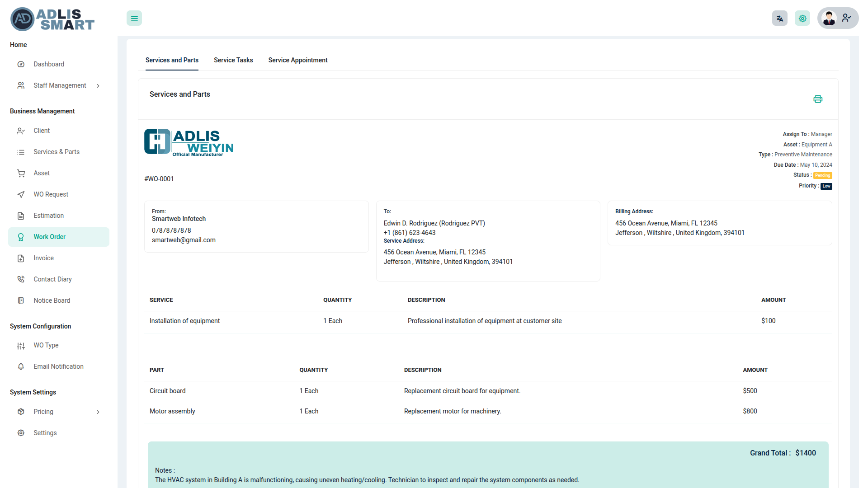Viewport: 868px width, 488px height.
Task: Switch to the Service Tasks tab
Action: pos(233,60)
